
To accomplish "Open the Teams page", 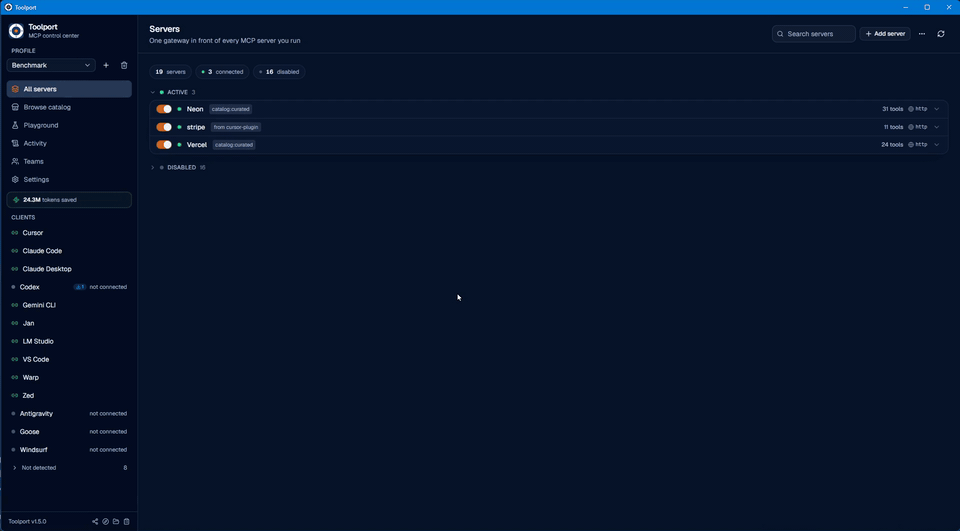I will pos(69,161).
